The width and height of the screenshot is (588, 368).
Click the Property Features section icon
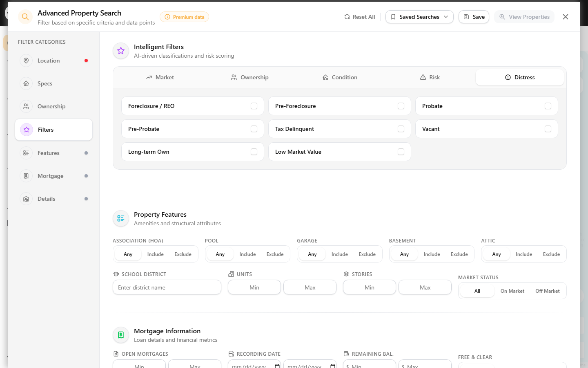[x=121, y=218]
